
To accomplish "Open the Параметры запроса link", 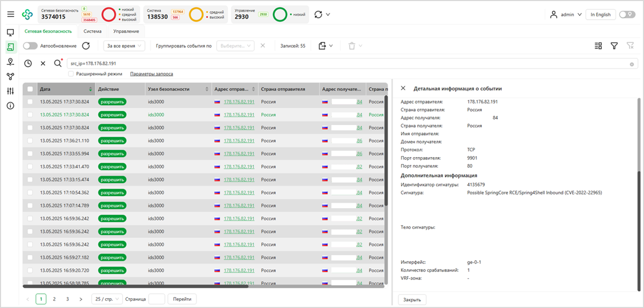I will coord(151,74).
